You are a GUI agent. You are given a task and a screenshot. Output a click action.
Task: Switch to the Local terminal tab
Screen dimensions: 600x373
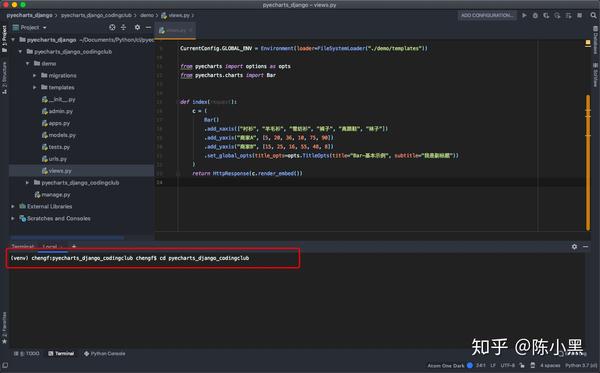click(x=50, y=247)
